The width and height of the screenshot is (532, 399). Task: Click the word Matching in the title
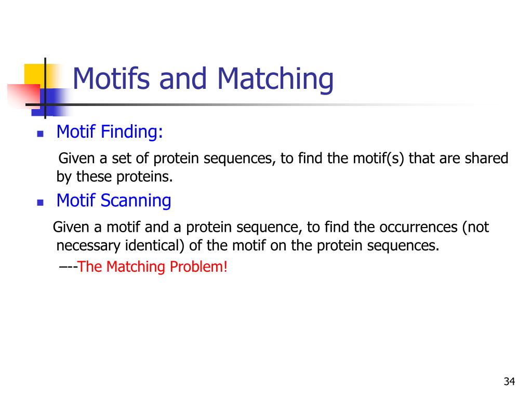pos(275,79)
